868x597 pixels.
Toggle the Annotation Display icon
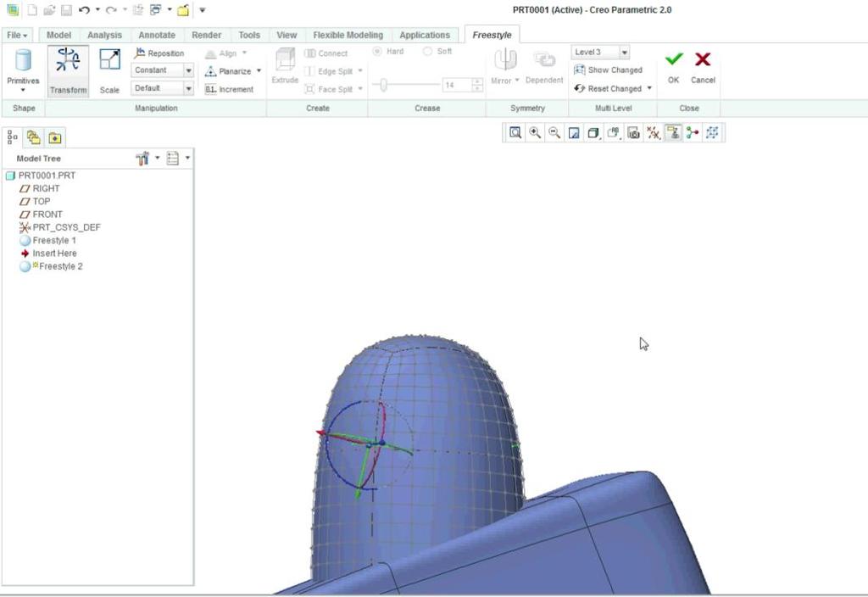click(672, 133)
